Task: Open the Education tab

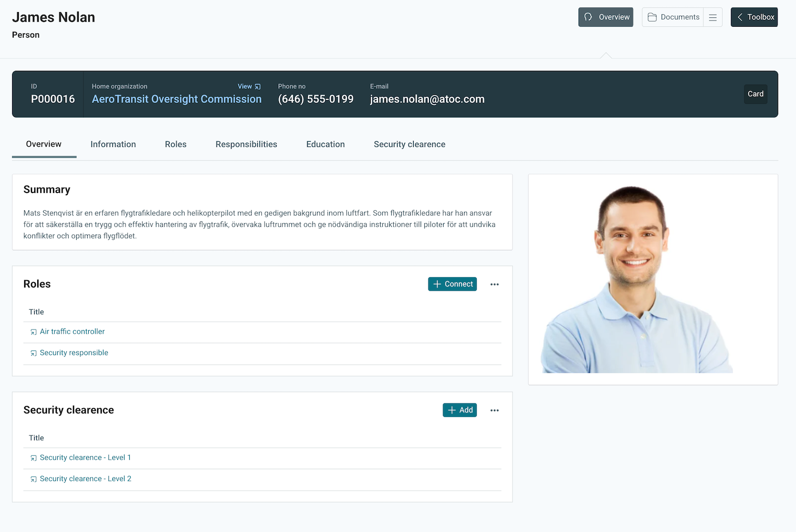Action: (326, 144)
